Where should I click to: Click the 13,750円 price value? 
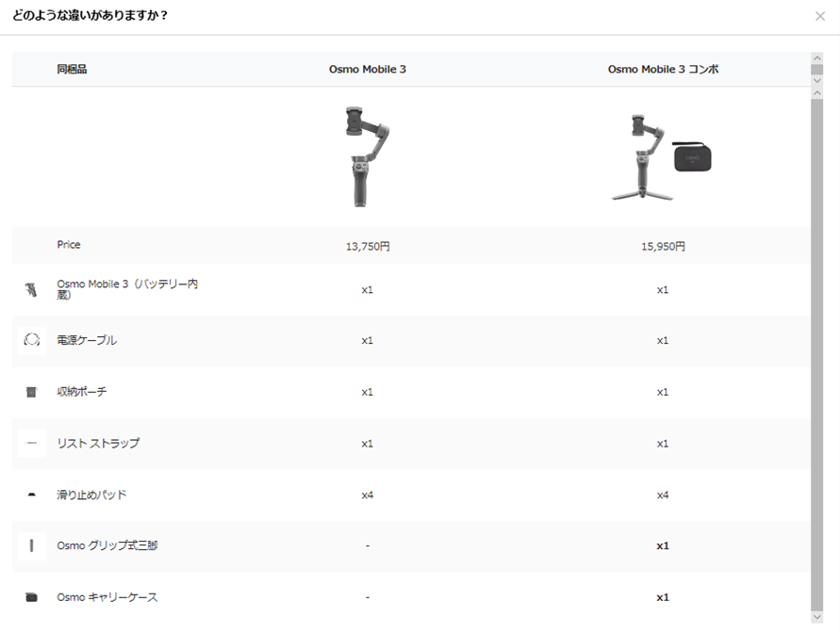(x=368, y=247)
